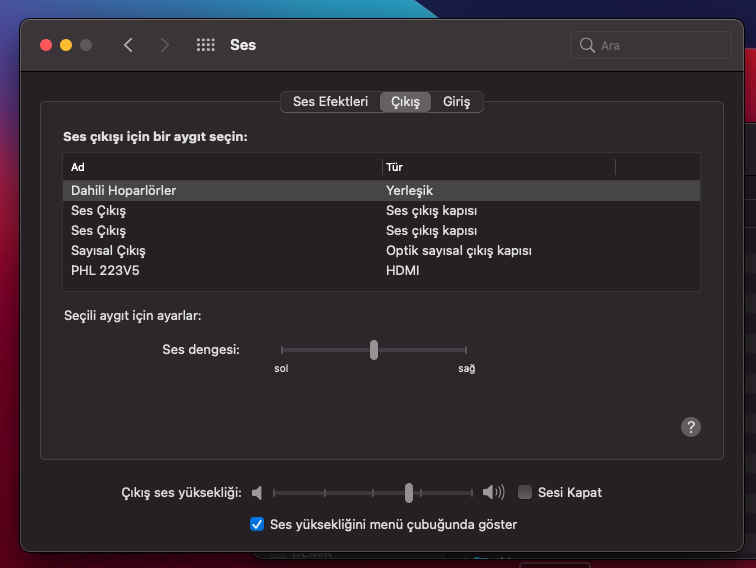Click the magnifier icon in search field
Image resolution: width=756 pixels, height=568 pixels.
click(x=587, y=46)
